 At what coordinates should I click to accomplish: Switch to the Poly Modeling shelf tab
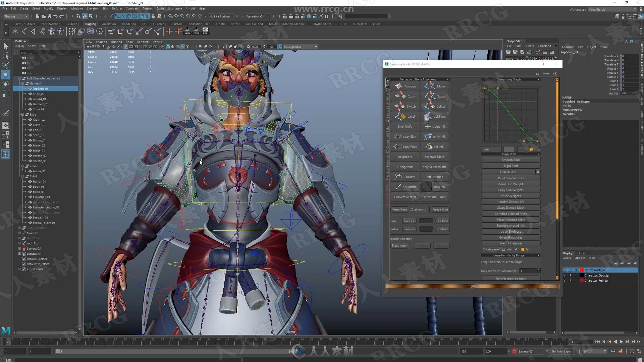click(51, 24)
